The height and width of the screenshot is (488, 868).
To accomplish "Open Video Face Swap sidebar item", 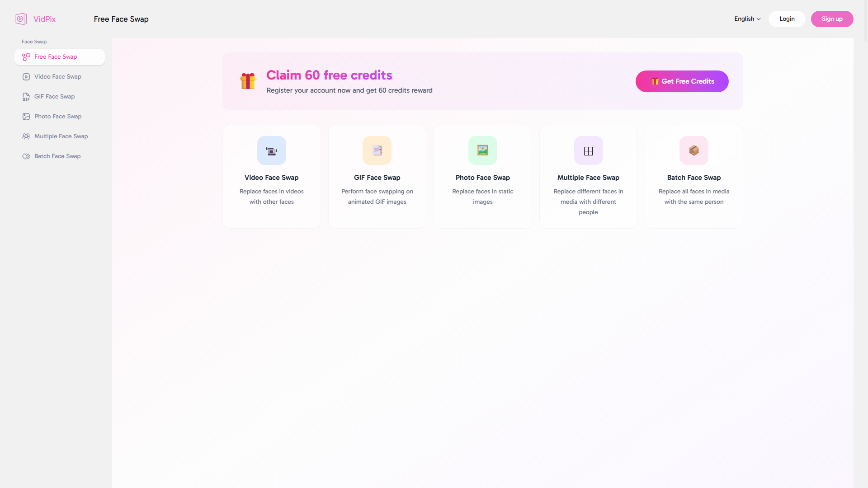I will point(58,77).
